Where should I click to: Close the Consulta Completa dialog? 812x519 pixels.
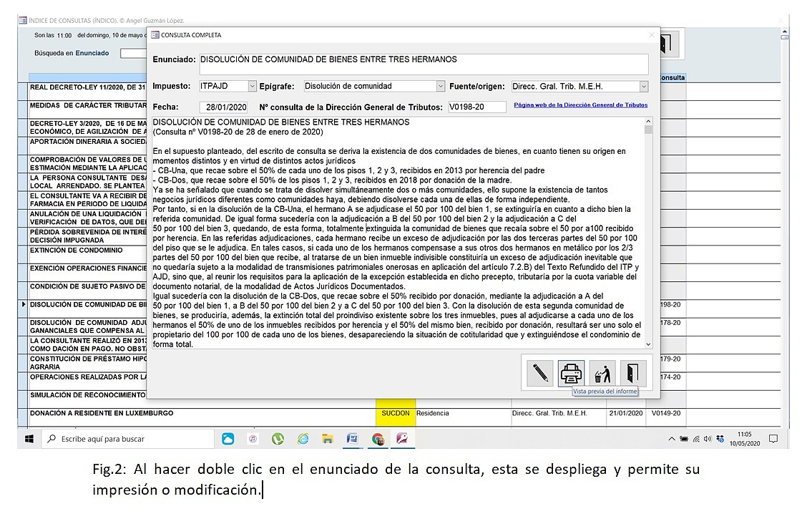coord(652,34)
